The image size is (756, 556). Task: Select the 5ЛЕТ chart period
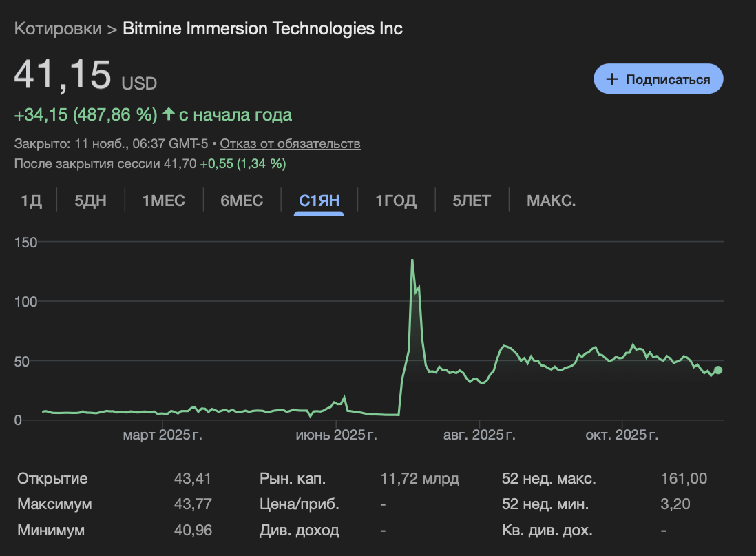point(472,200)
